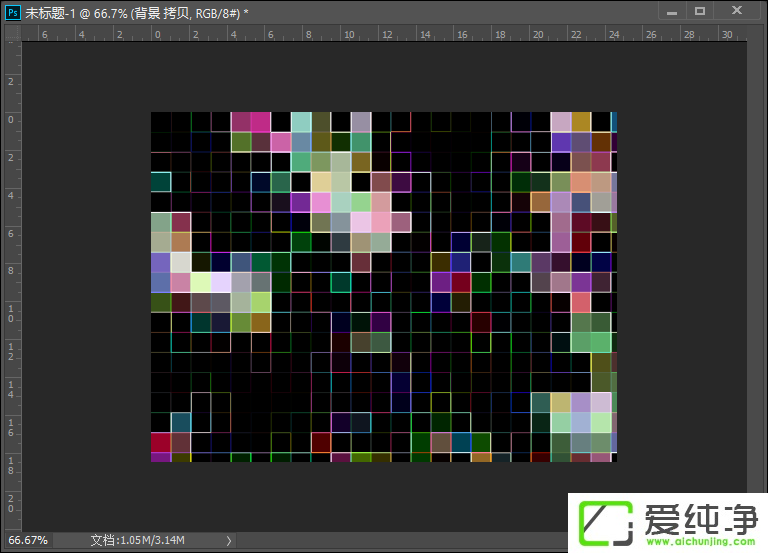Image resolution: width=768 pixels, height=553 pixels.
Task: Click the ruler origin corner box
Action: (10, 33)
